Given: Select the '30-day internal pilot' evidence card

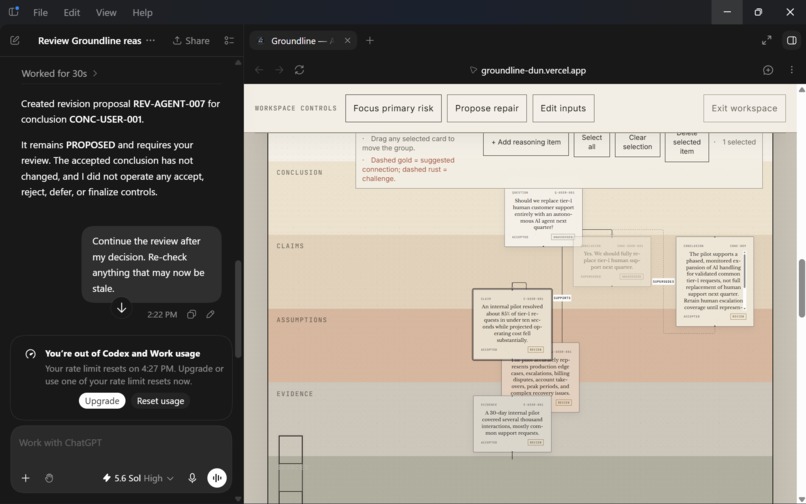Looking at the screenshot, I should pyautogui.click(x=512, y=423).
